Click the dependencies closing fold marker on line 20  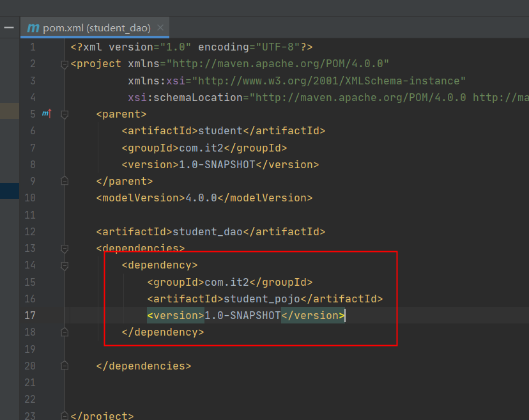pos(65,366)
